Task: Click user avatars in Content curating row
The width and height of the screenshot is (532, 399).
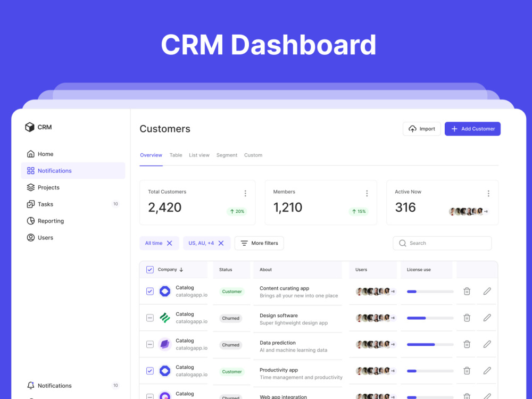Action: tap(376, 292)
